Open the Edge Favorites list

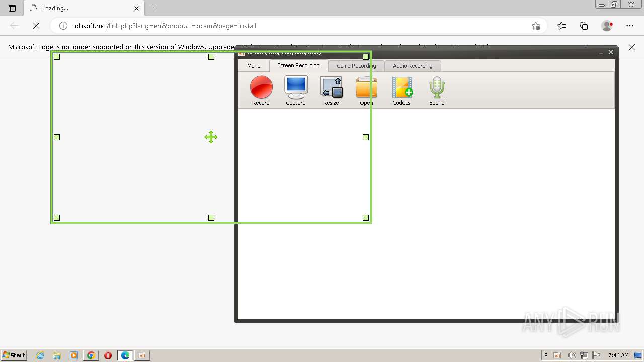point(561,26)
